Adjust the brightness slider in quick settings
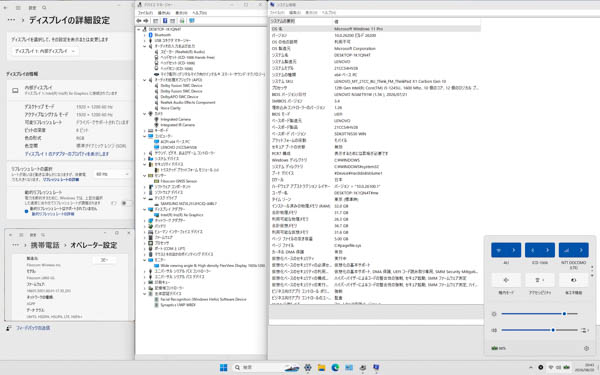Image resolution: width=600 pixels, height=375 pixels. [540, 314]
